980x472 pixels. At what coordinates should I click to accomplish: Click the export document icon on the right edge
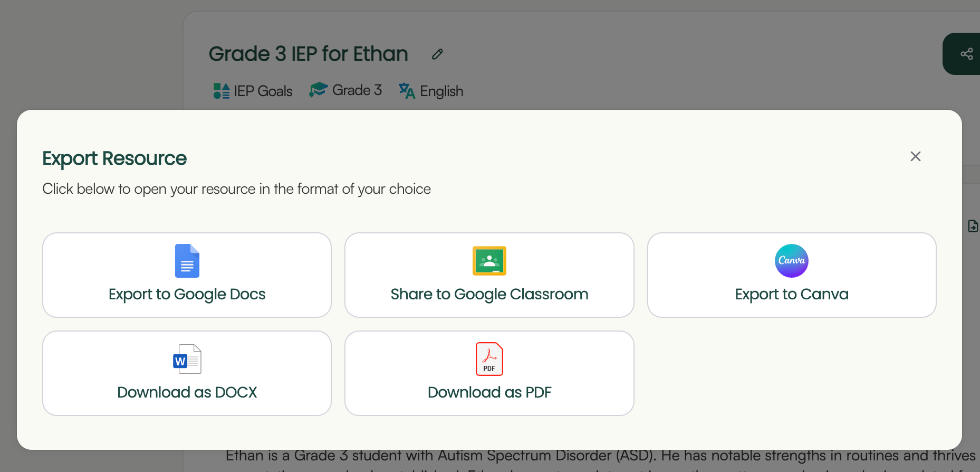click(973, 226)
